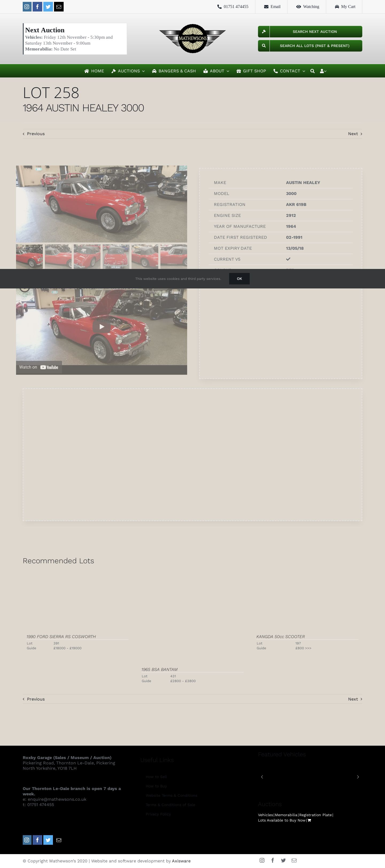The height and width of the screenshot is (868, 385).
Task: Select fourth thumbnail showing car rear
Action: coord(116,256)
